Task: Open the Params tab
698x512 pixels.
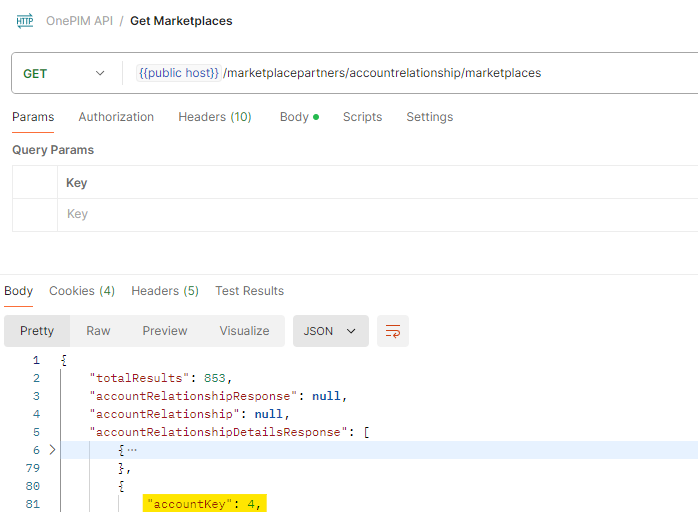Action: pos(33,117)
